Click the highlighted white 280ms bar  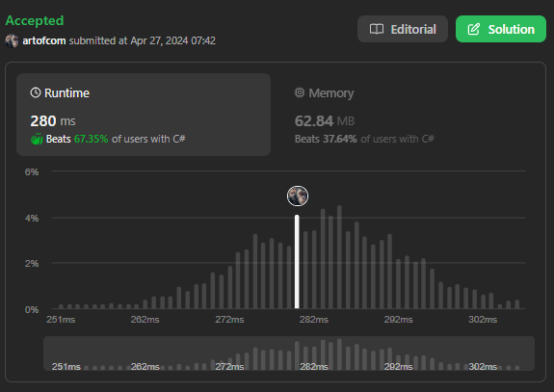pyautogui.click(x=297, y=262)
